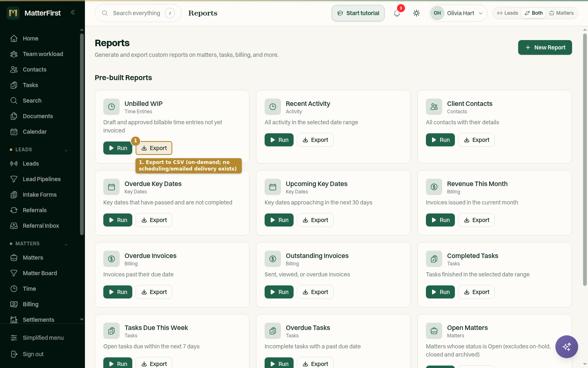Open Matter Board in sidebar
588x368 pixels.
click(x=39, y=273)
